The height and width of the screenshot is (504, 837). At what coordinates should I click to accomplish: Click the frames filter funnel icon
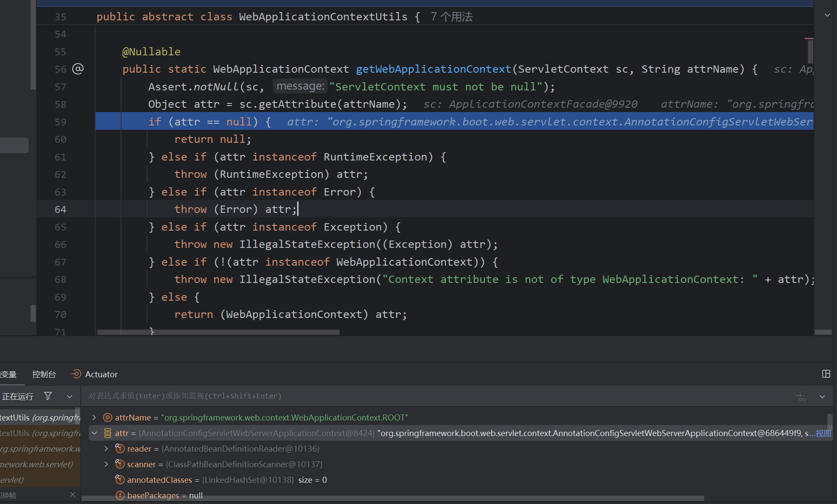[x=48, y=396]
